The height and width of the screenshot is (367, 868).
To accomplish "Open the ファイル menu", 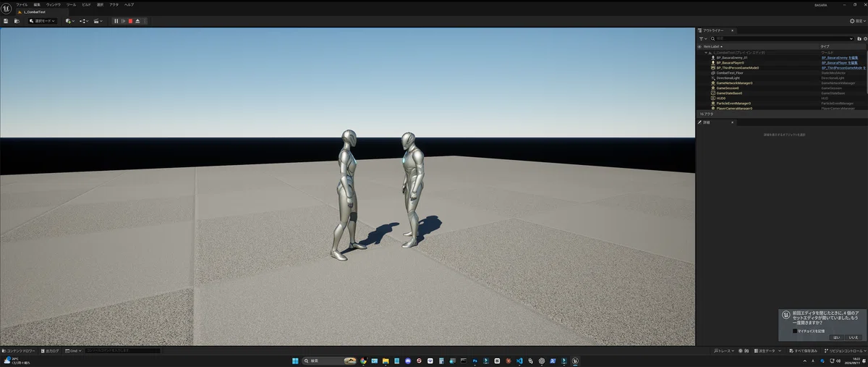I will [x=22, y=4].
